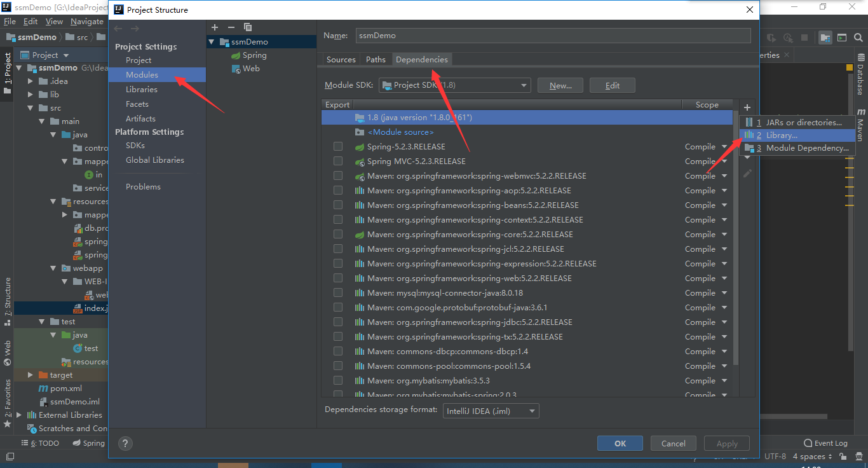Click the Search Everywhere magnifier in main window

point(859,38)
